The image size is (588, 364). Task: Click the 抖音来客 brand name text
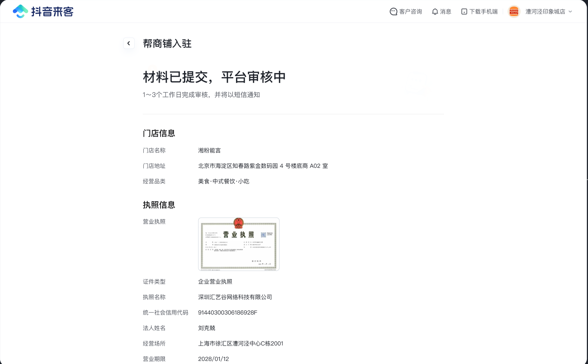pyautogui.click(x=52, y=12)
